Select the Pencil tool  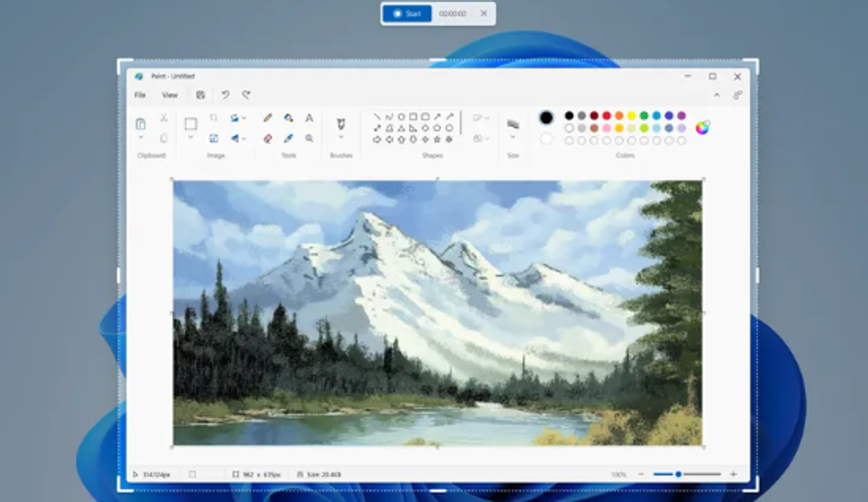pyautogui.click(x=267, y=118)
